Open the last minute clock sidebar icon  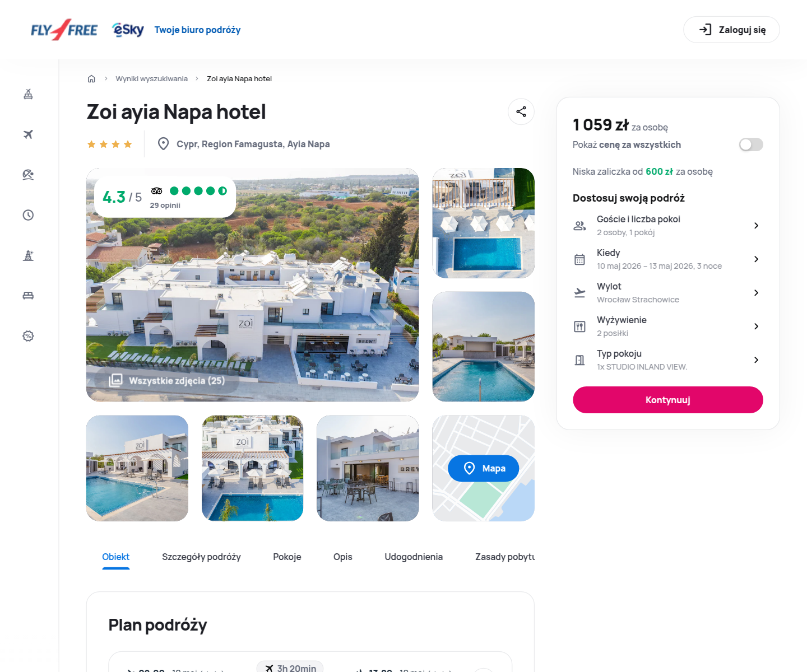click(x=28, y=215)
